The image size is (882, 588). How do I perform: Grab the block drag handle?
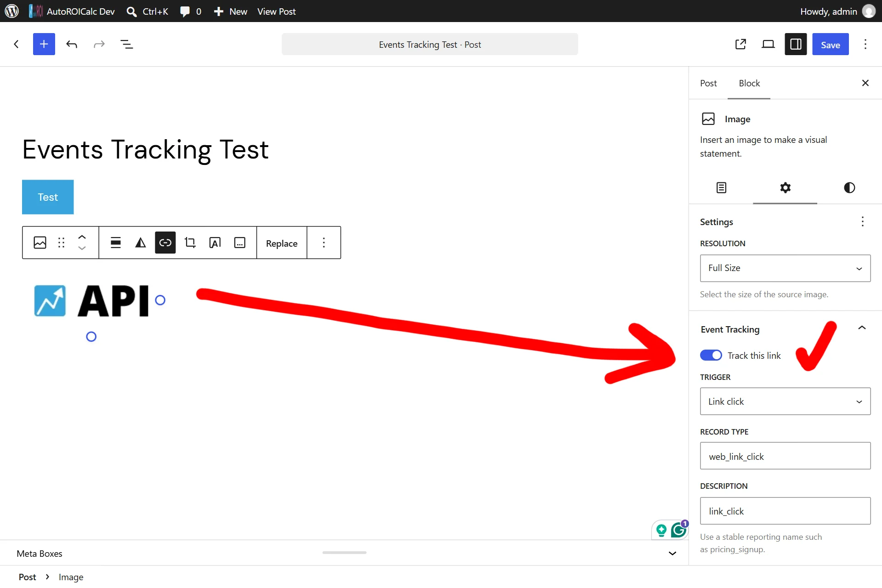click(61, 243)
